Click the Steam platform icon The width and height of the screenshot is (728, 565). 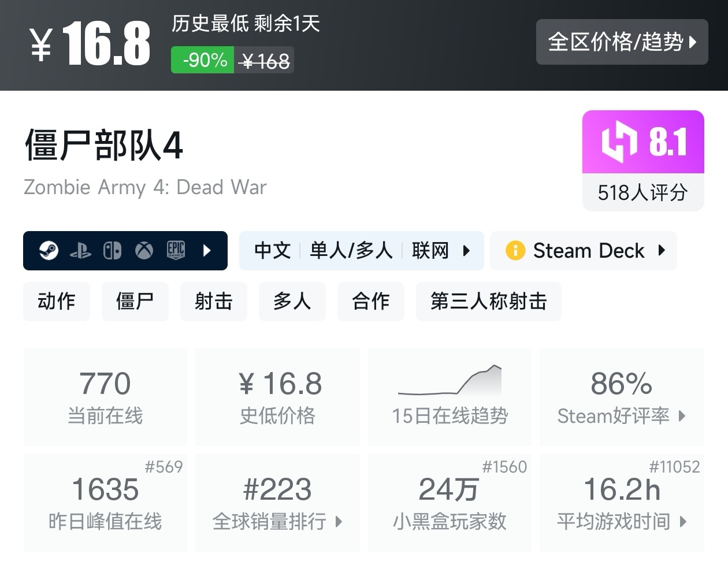pos(49,251)
